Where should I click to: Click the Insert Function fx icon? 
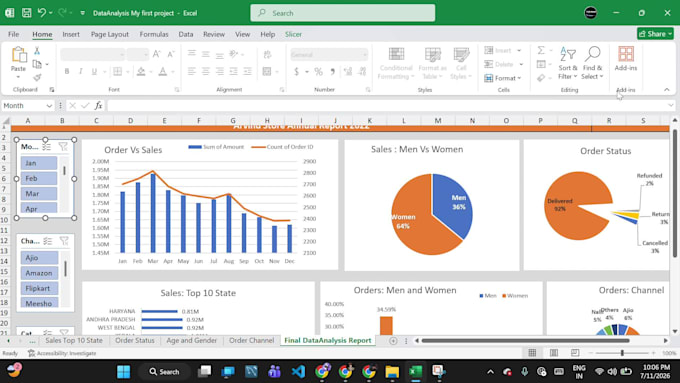coord(98,105)
